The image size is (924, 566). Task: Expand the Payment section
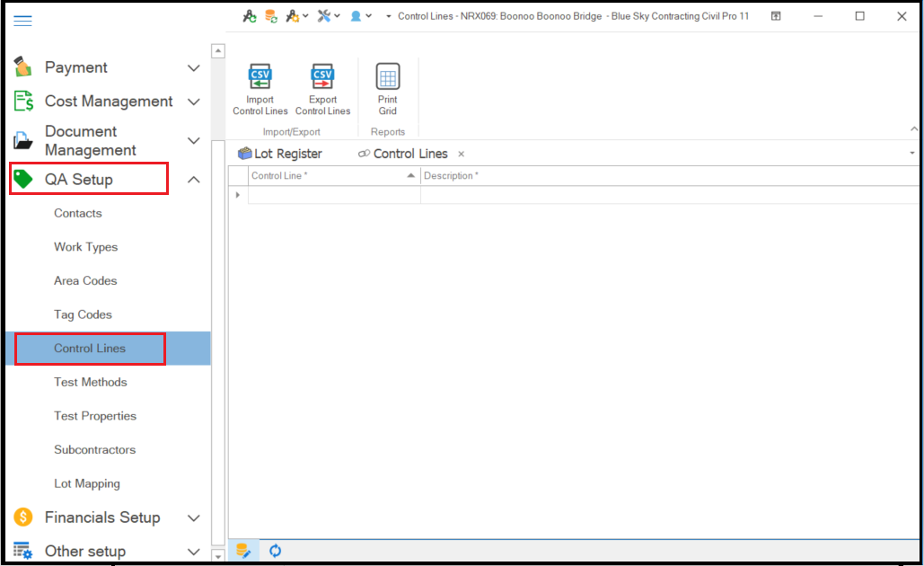coord(193,68)
